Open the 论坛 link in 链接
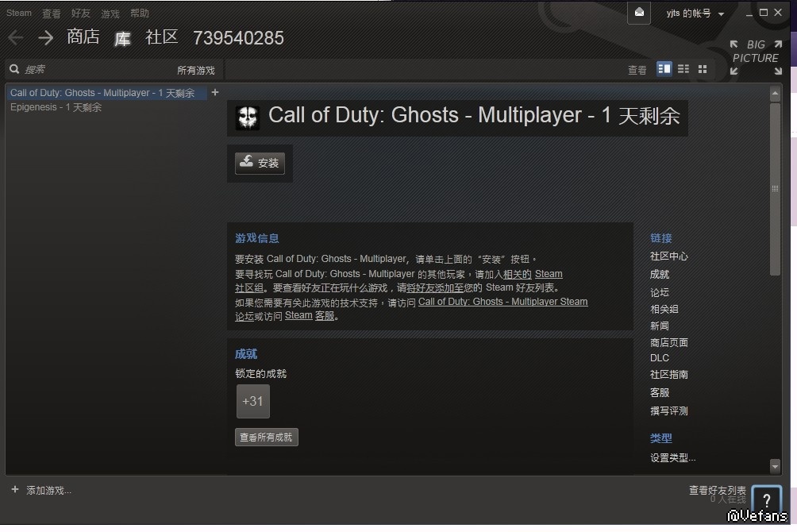Viewport: 797px width, 532px height. coord(659,292)
